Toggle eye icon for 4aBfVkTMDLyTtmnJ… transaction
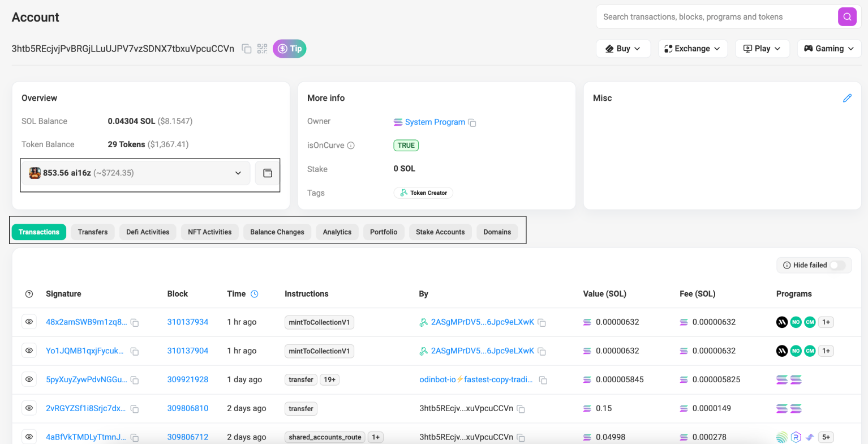The width and height of the screenshot is (868, 444). point(29,437)
